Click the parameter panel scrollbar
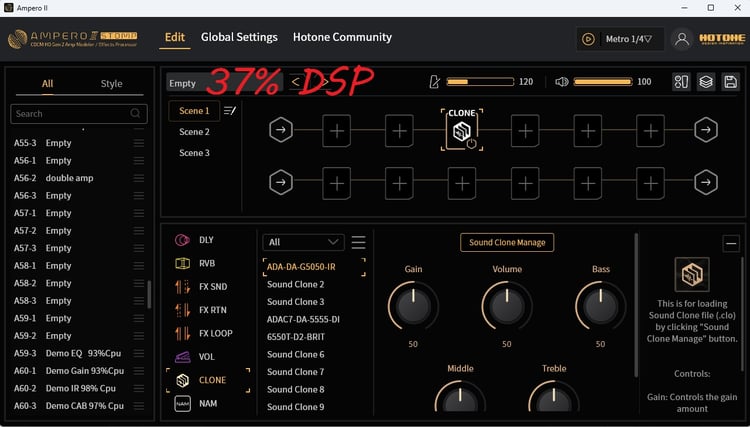 636,305
